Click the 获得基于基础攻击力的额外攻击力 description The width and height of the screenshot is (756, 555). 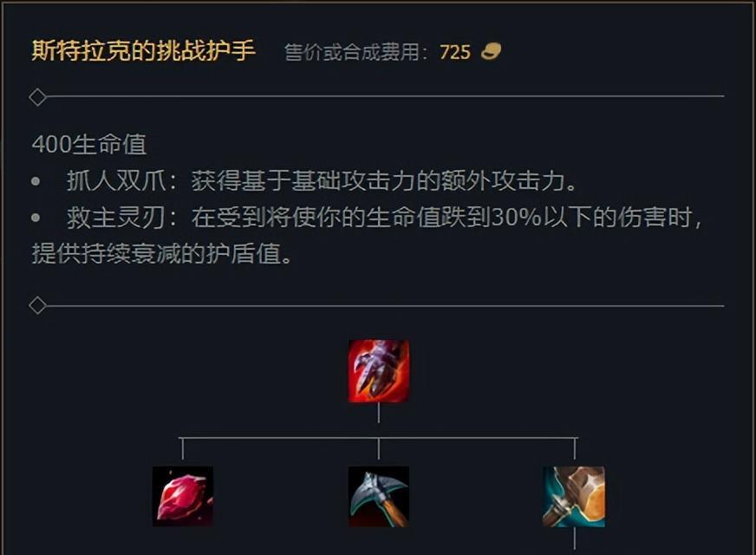(x=378, y=181)
